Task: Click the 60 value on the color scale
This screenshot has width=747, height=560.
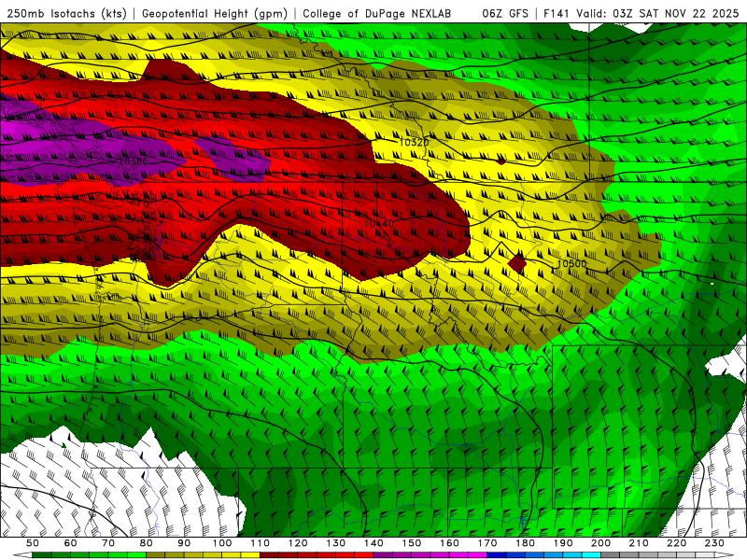Action: pyautogui.click(x=70, y=543)
